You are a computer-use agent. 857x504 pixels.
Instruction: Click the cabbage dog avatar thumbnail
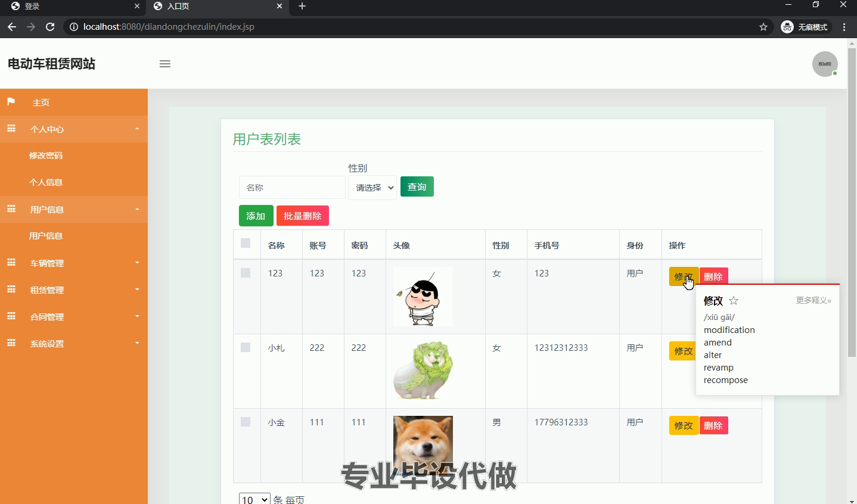click(423, 371)
